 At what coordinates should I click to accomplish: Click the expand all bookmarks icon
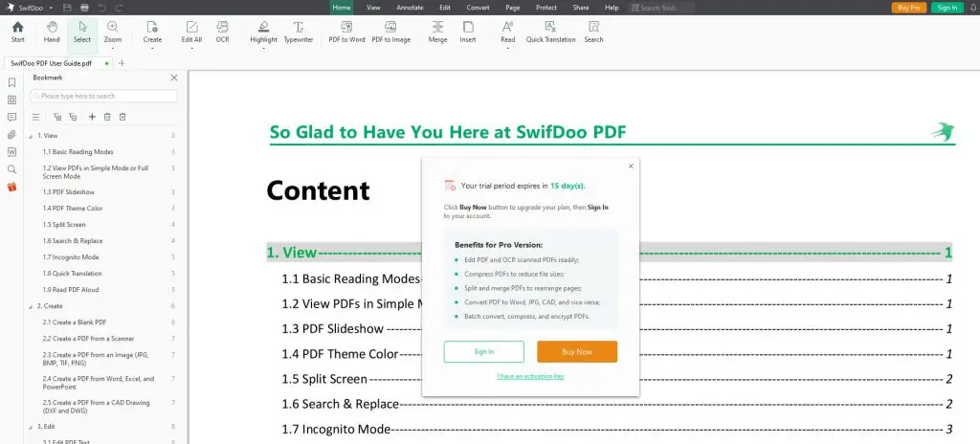(57, 117)
